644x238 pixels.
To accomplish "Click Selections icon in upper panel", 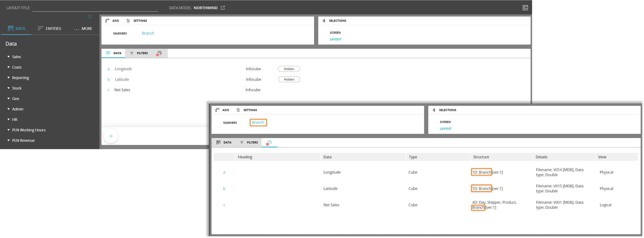I will (x=324, y=21).
